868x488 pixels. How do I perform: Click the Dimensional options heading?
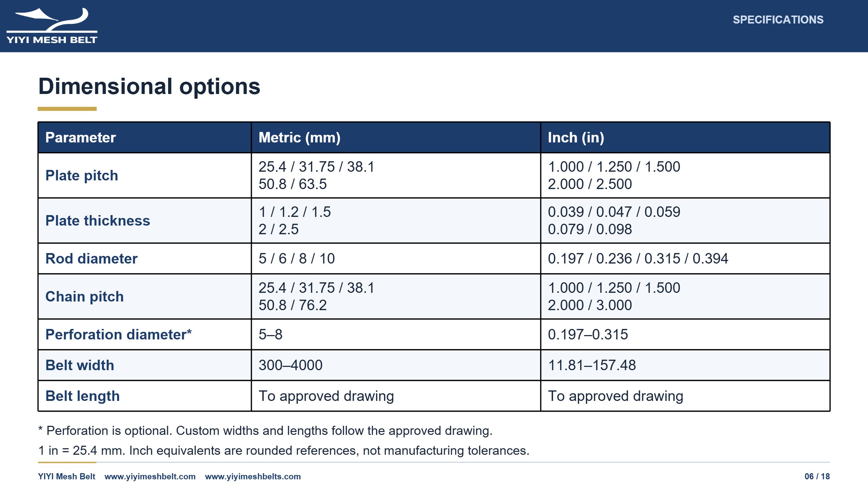tap(149, 86)
